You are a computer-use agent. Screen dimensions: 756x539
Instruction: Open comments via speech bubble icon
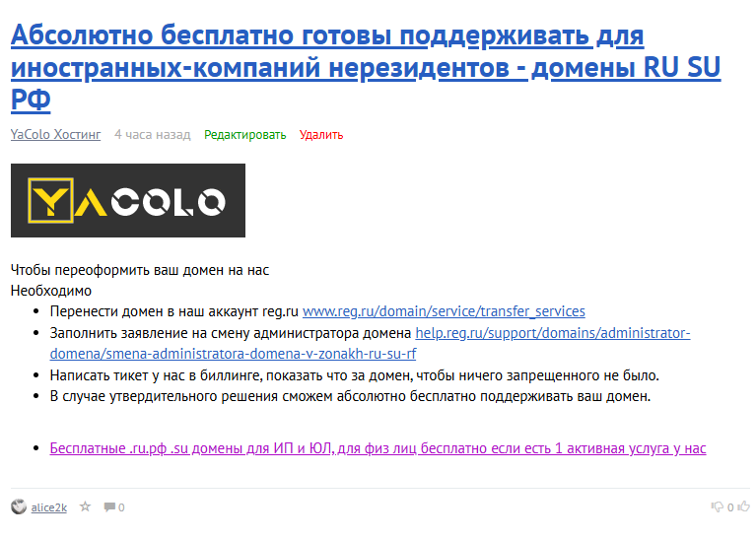pyautogui.click(x=108, y=507)
